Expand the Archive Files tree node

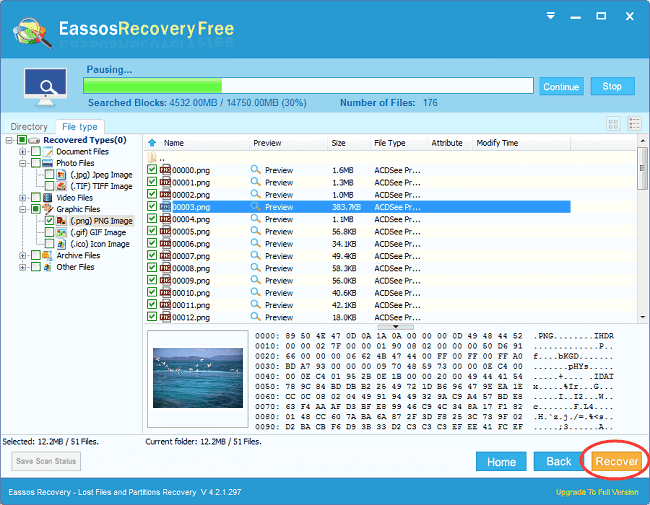pos(22,255)
